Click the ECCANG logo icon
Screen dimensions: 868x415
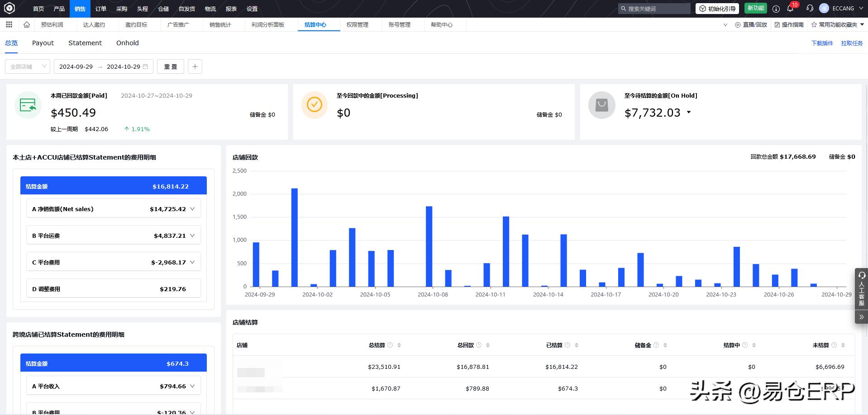[9, 8]
